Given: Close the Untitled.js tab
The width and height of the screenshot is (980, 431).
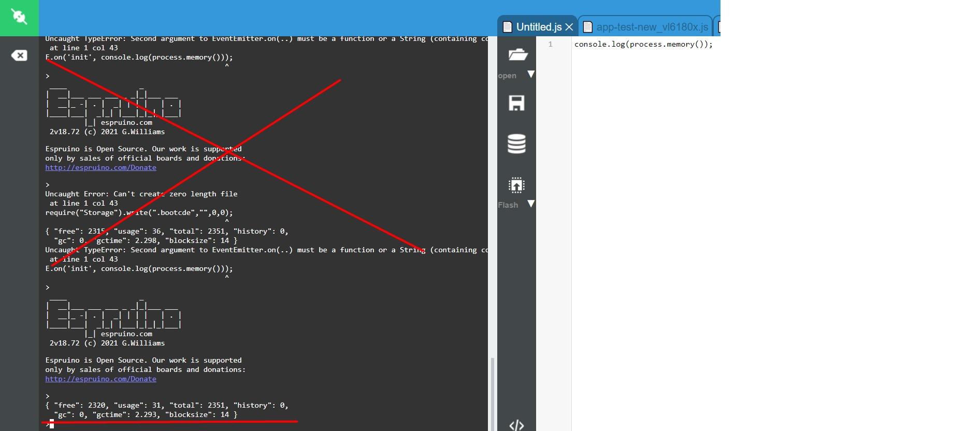Looking at the screenshot, I should pos(569,27).
